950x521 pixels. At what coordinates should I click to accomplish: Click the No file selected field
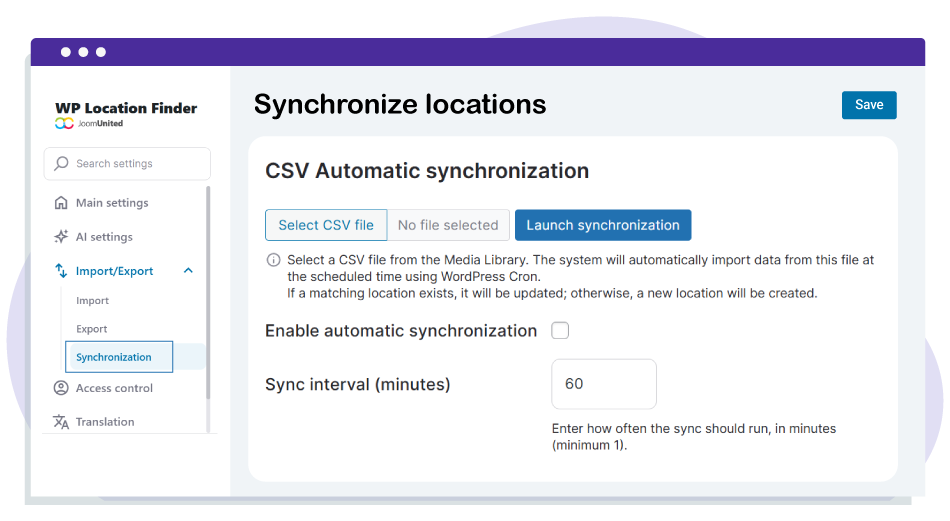pyautogui.click(x=448, y=225)
